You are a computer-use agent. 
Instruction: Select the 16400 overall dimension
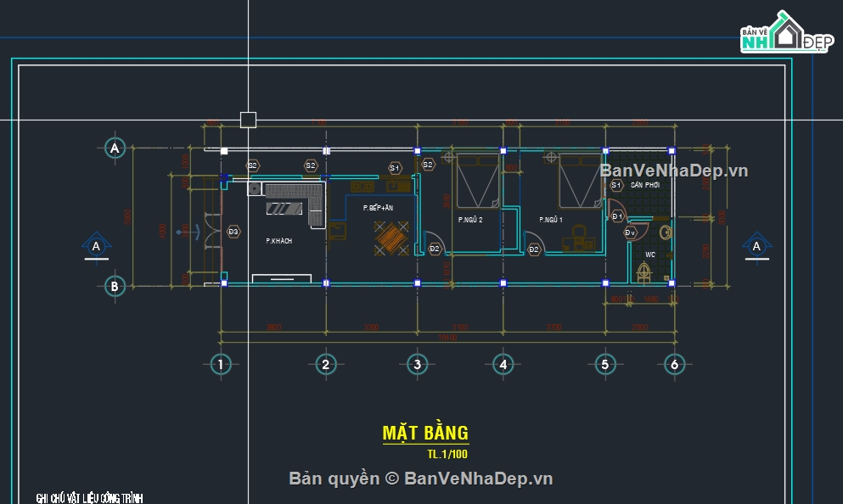[447, 338]
